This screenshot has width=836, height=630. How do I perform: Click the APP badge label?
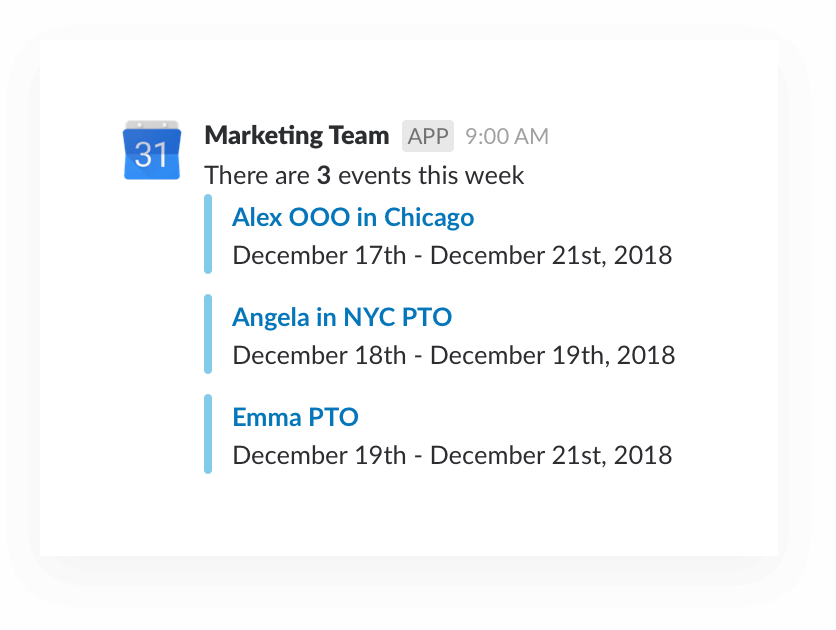(x=428, y=136)
